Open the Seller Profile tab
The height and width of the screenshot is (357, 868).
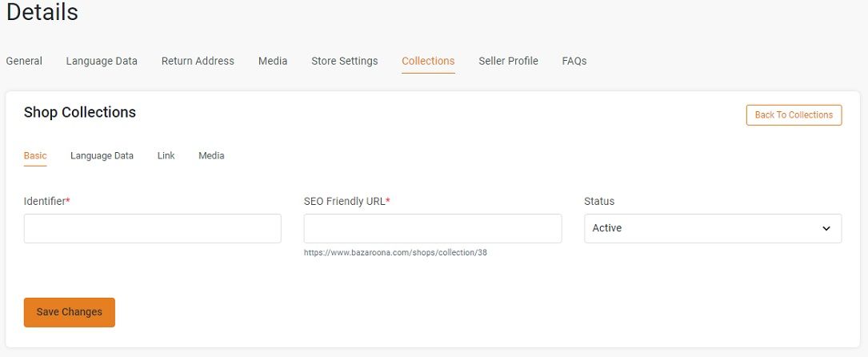[x=508, y=61]
